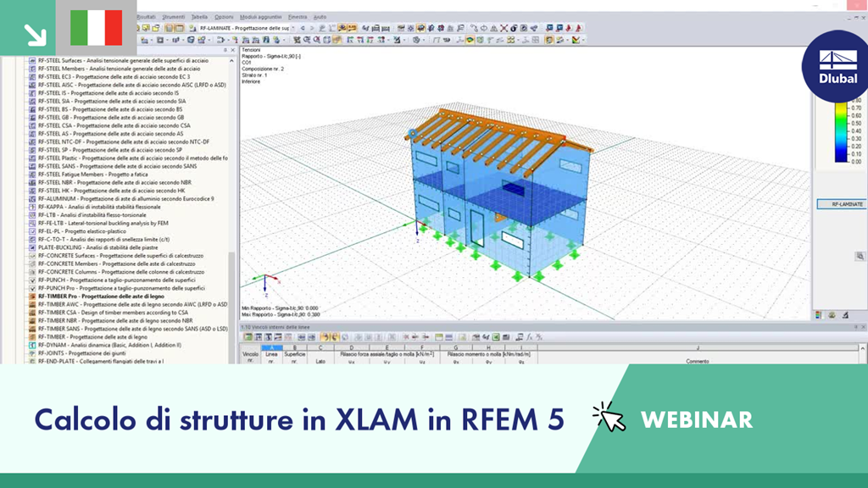Open the color scale tab icon at panel bottom

click(819, 315)
